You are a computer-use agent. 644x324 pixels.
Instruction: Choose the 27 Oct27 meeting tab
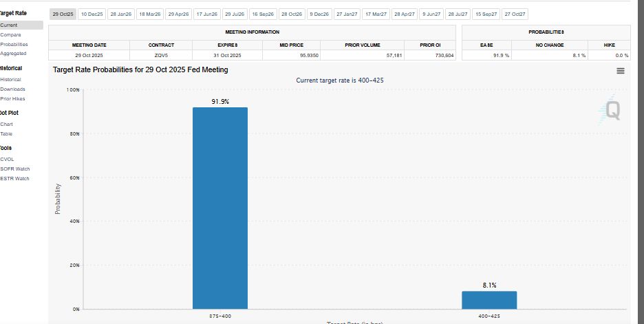[515, 14]
